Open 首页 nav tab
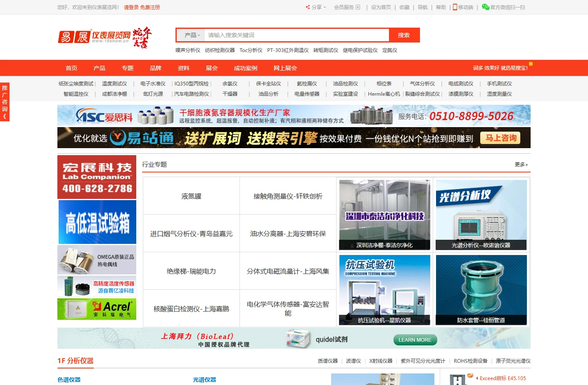The width and height of the screenshot is (588, 385). 71,68
